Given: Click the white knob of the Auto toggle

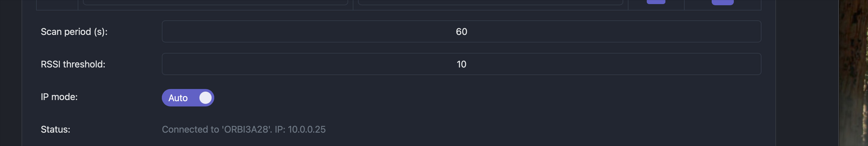Looking at the screenshot, I should tap(205, 97).
